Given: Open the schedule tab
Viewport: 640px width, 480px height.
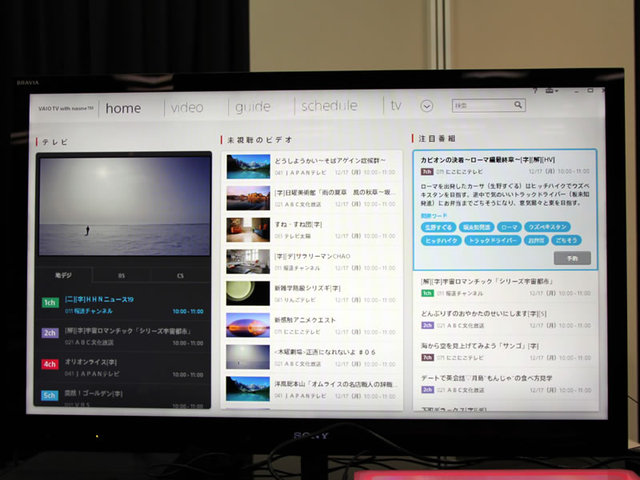Looking at the screenshot, I should 329,106.
